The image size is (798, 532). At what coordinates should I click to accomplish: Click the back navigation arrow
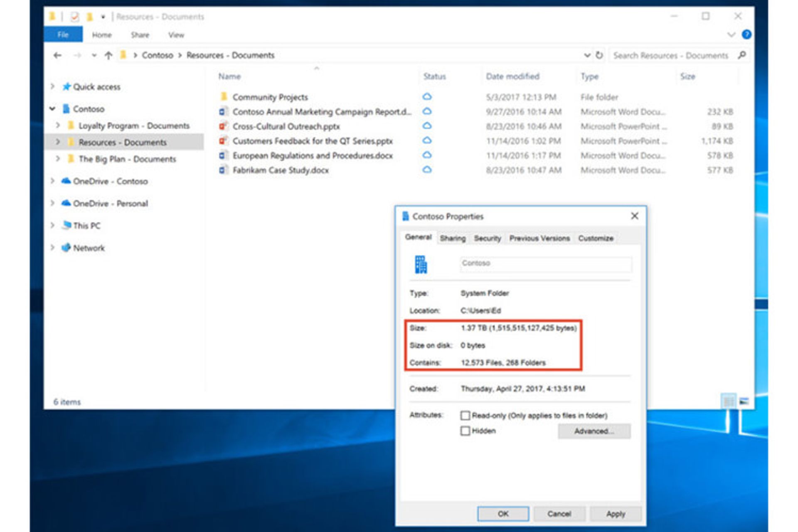[x=57, y=55]
